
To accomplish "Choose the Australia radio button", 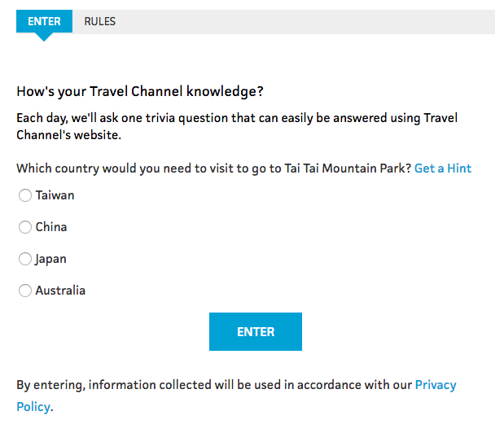I will pos(25,291).
